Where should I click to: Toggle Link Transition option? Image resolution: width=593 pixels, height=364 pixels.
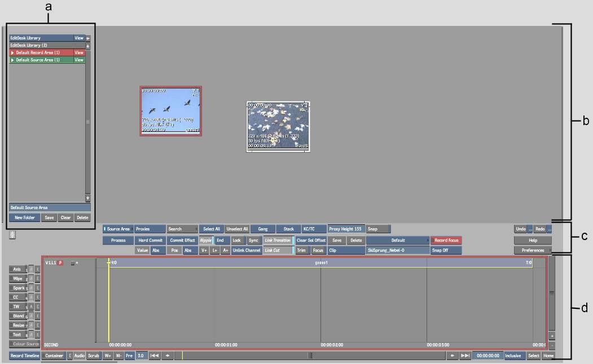(278, 240)
